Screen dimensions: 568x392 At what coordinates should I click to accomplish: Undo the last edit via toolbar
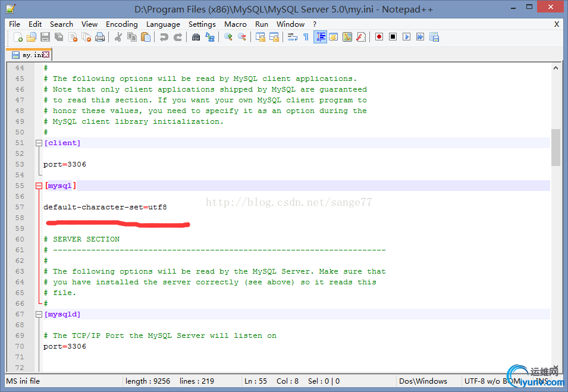click(x=164, y=37)
